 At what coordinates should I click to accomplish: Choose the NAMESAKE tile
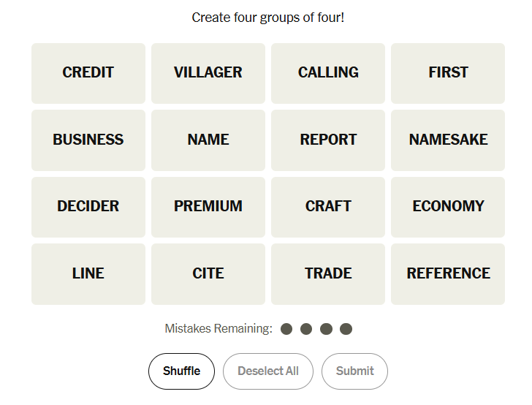pos(448,140)
